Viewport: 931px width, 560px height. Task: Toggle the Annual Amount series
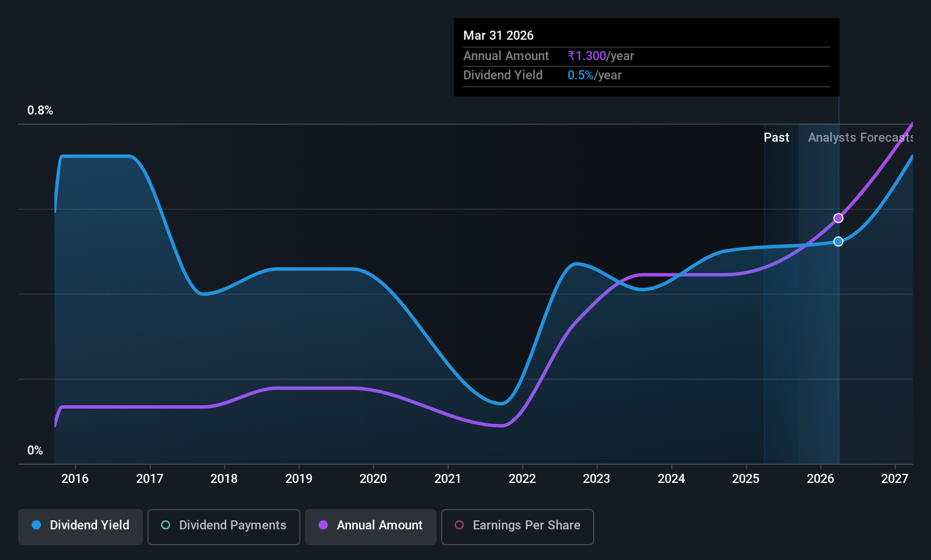(371, 527)
